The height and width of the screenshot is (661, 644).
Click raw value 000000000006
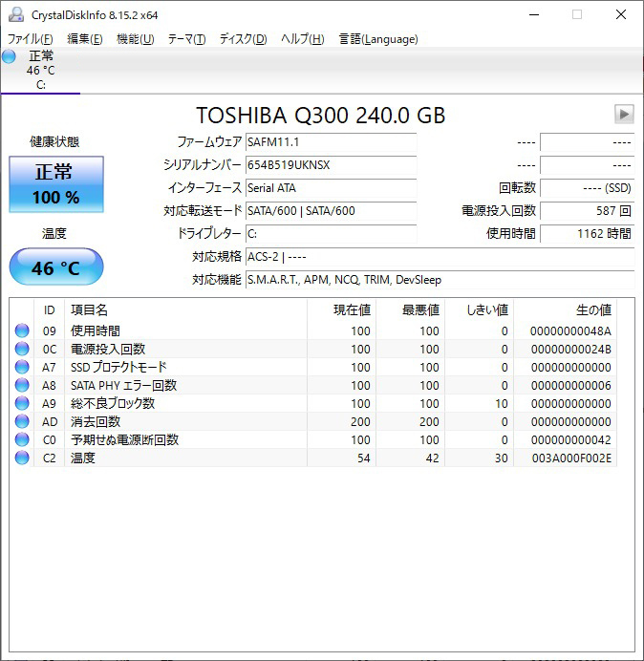click(570, 386)
